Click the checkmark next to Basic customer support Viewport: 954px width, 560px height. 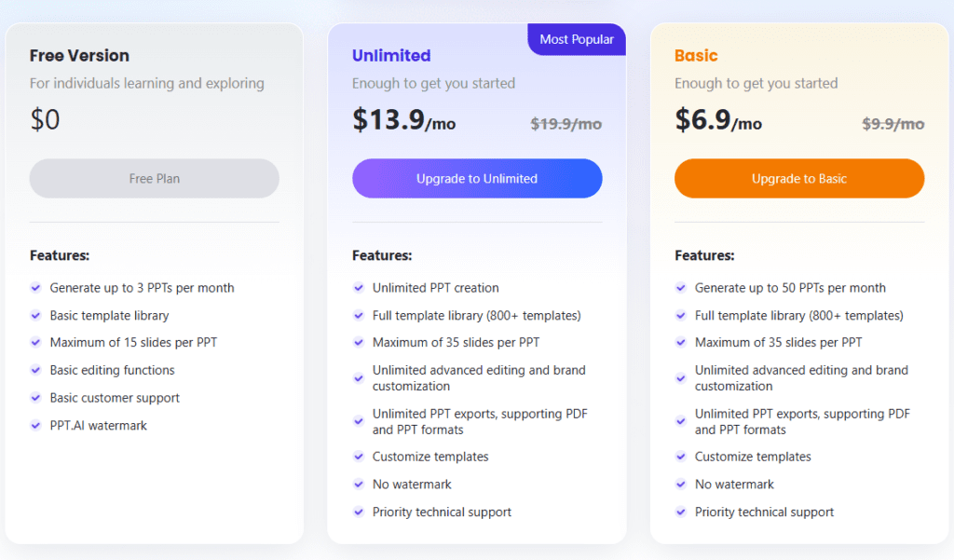click(x=36, y=398)
